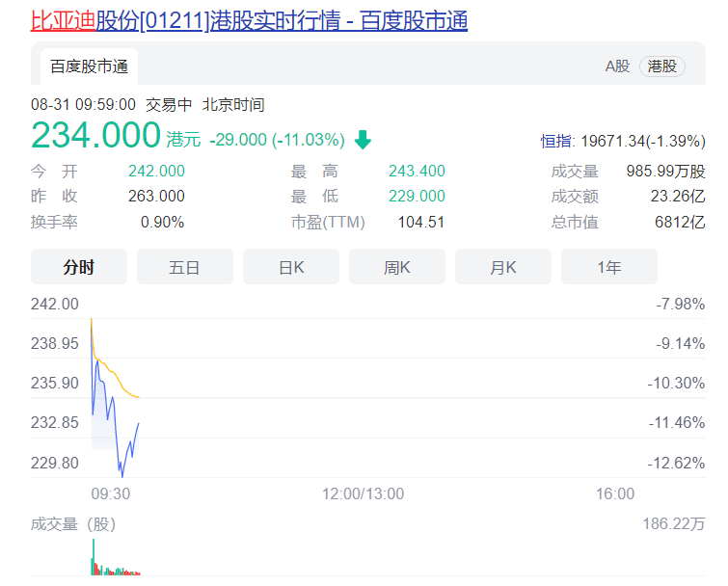Select the 百度股市通 tab

pyautogui.click(x=89, y=67)
